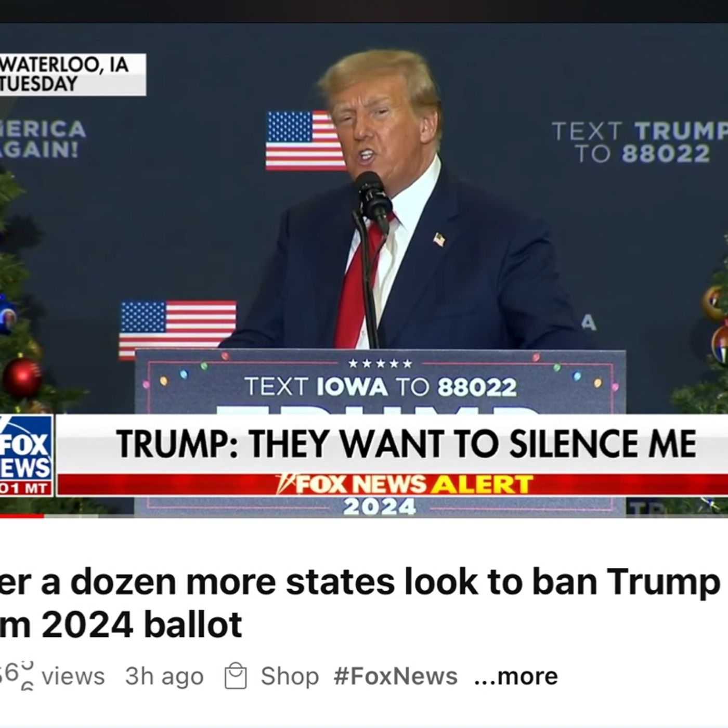
Task: Seek on the gray buffered progress segment
Action: pyautogui.click(x=71, y=516)
